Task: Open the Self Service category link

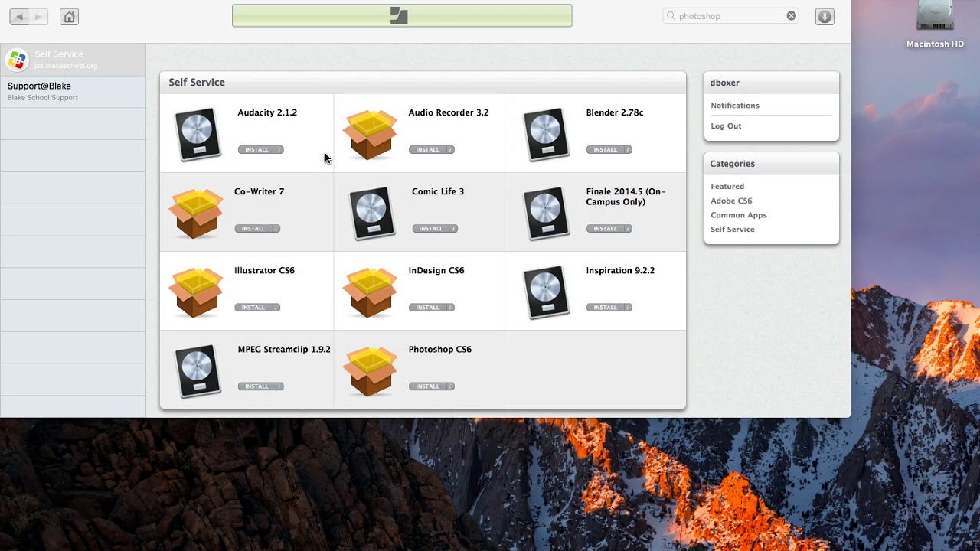Action: [733, 230]
